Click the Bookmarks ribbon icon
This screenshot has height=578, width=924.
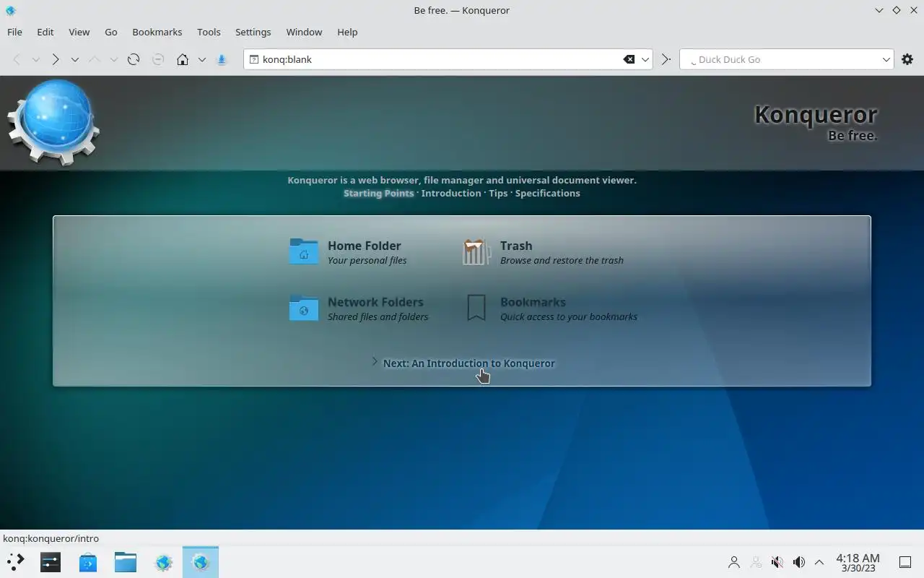point(476,308)
